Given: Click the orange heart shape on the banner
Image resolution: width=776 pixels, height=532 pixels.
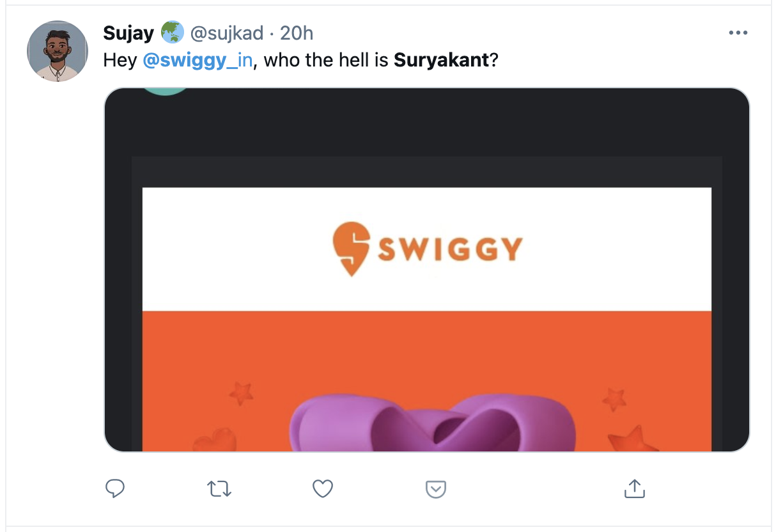Looking at the screenshot, I should pos(215,440).
